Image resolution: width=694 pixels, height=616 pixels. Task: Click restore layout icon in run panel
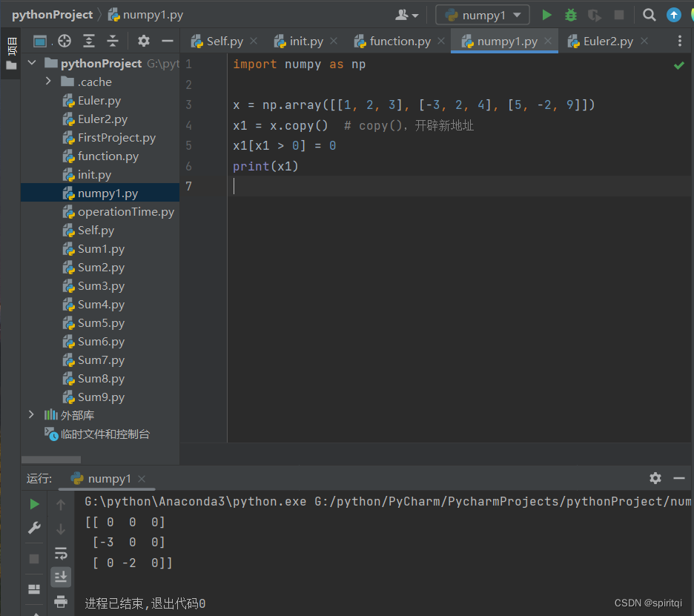click(x=34, y=589)
